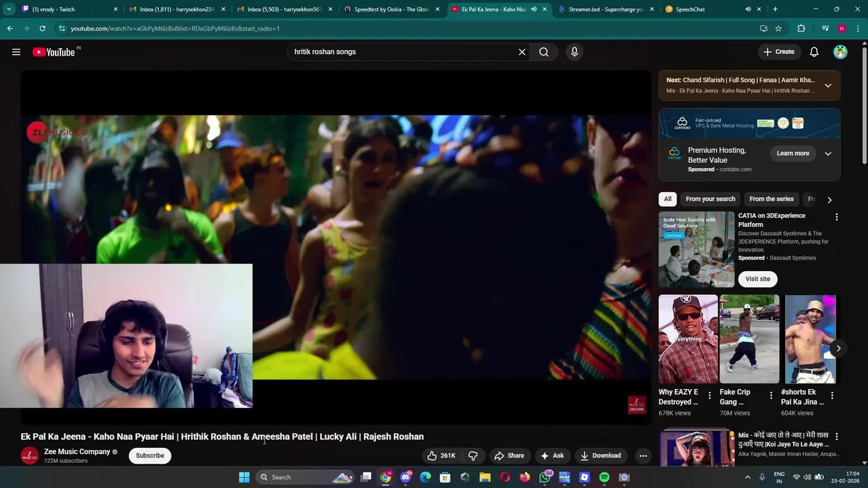
Task: Open the Create menu
Action: tap(778, 52)
